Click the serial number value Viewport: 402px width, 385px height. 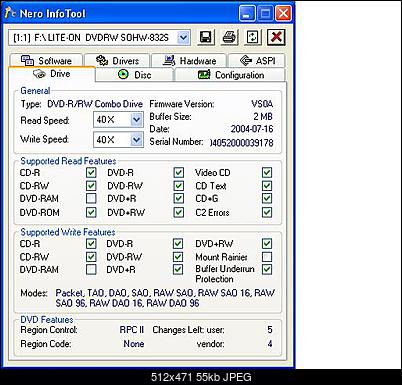click(x=242, y=143)
